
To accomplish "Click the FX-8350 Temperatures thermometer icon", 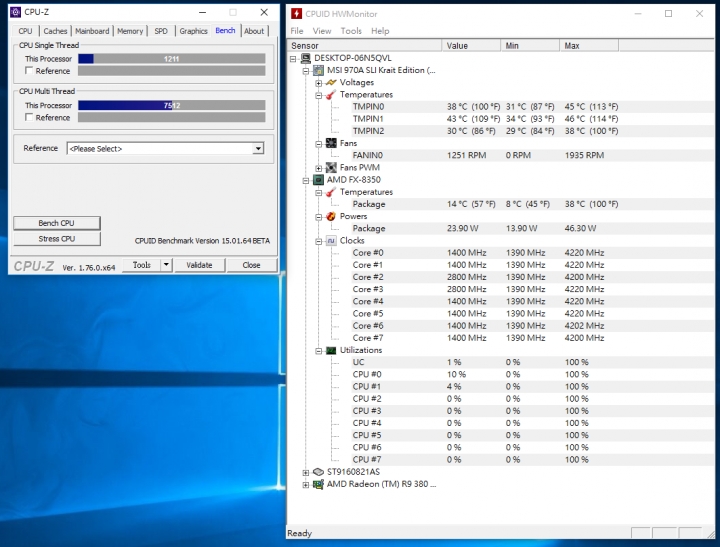I will coord(331,192).
